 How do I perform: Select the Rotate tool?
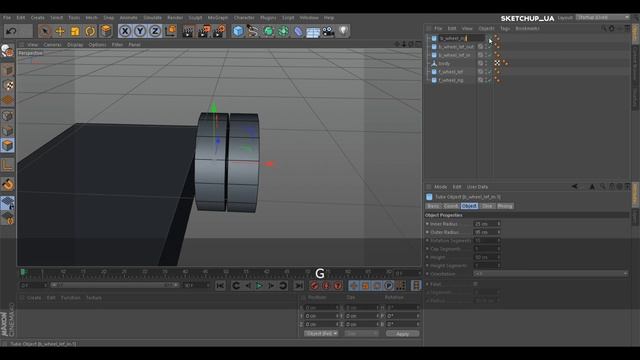pos(90,31)
